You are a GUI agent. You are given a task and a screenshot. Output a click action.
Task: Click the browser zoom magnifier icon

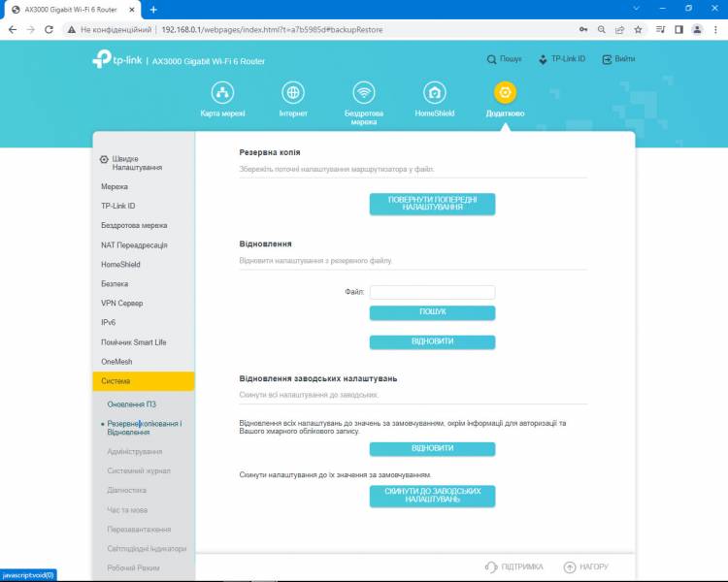[601, 30]
